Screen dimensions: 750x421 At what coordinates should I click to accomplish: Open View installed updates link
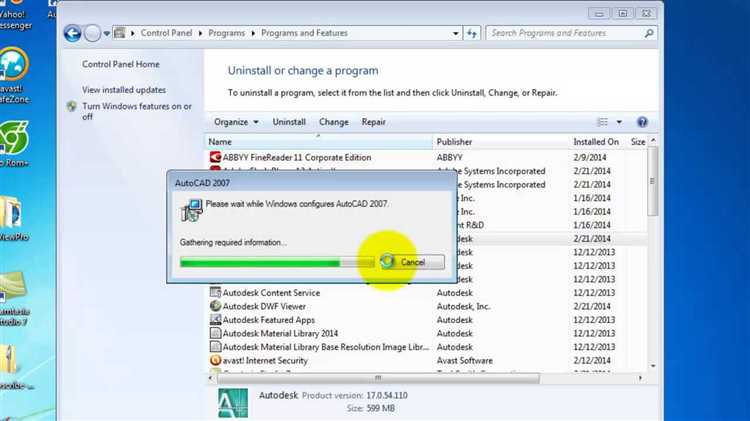[x=124, y=90]
